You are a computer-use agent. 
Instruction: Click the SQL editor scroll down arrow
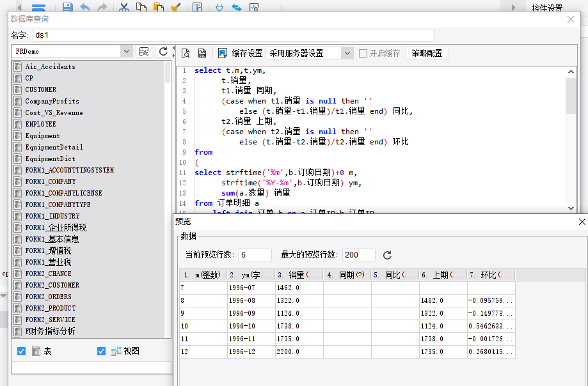tap(571, 208)
